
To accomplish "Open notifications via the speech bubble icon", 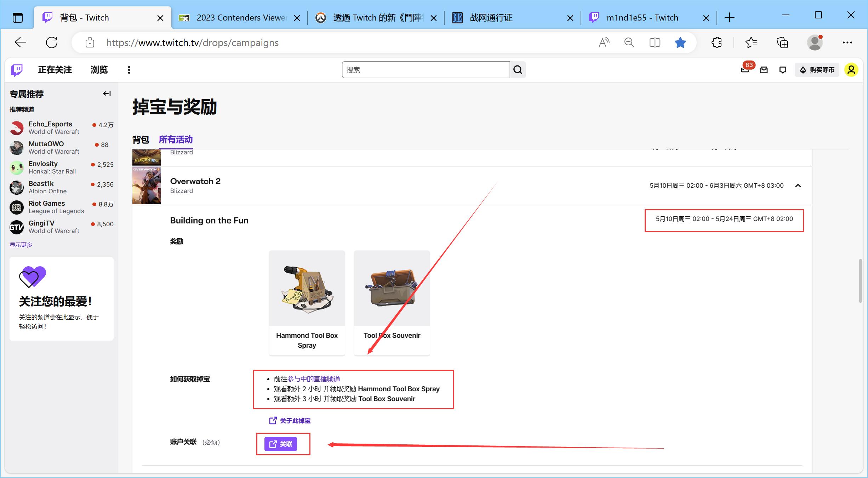I will 783,70.
